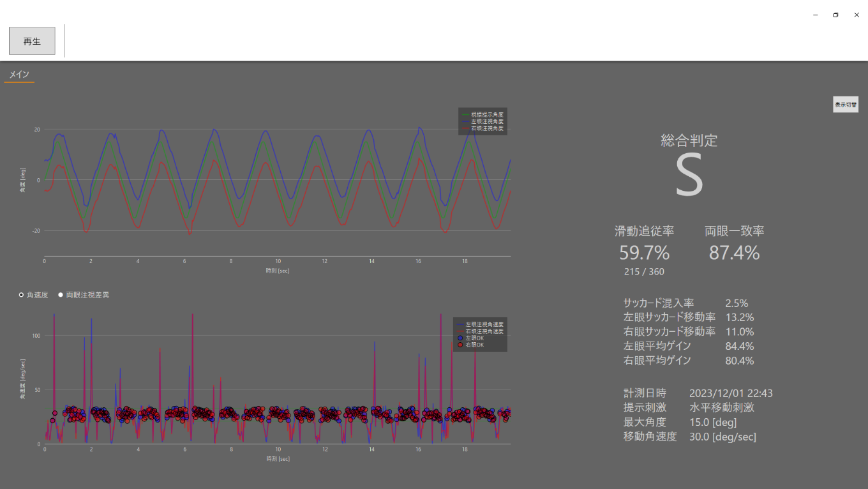Click the 滑動追従率 59.7% value
Viewport: 868px width, 489px height.
point(644,253)
